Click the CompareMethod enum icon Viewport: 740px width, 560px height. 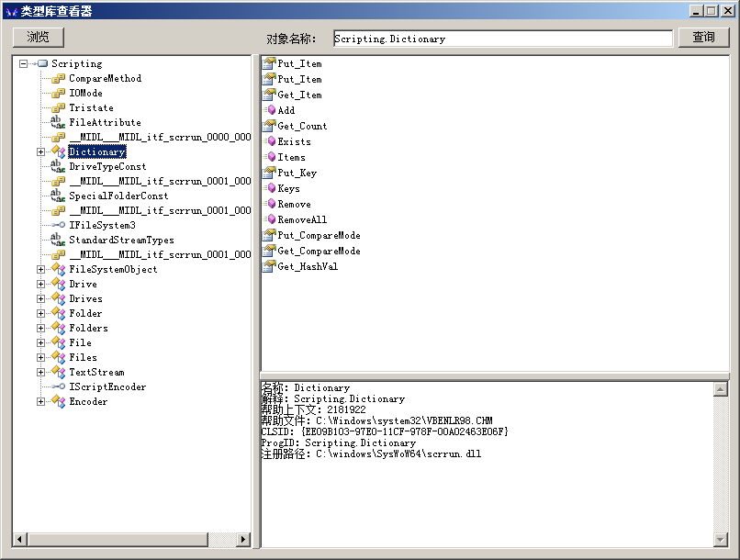58,79
